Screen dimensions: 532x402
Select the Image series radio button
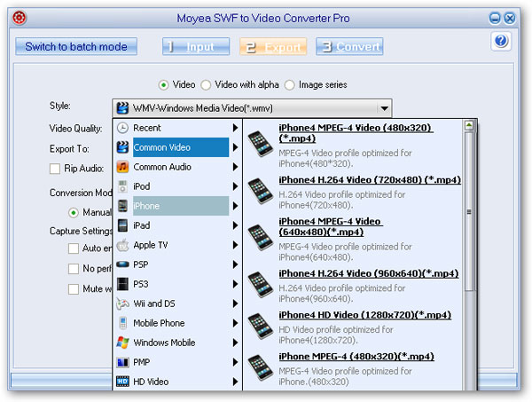289,85
